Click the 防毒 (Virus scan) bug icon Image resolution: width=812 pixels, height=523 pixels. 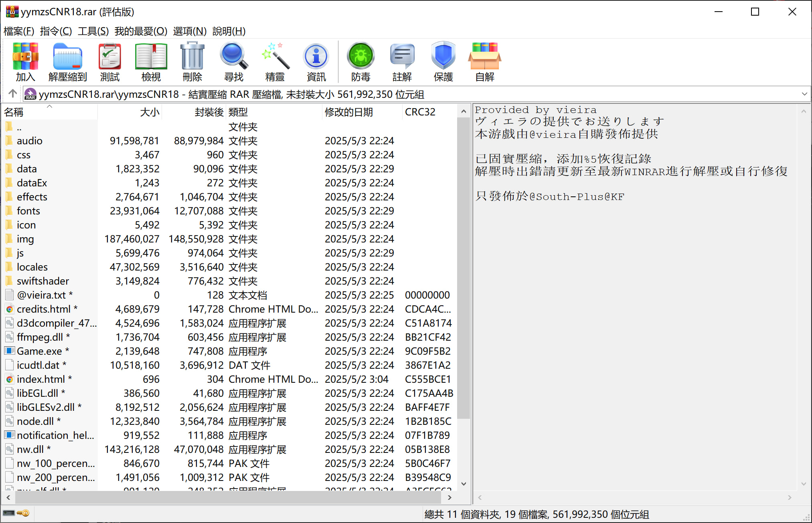click(360, 56)
